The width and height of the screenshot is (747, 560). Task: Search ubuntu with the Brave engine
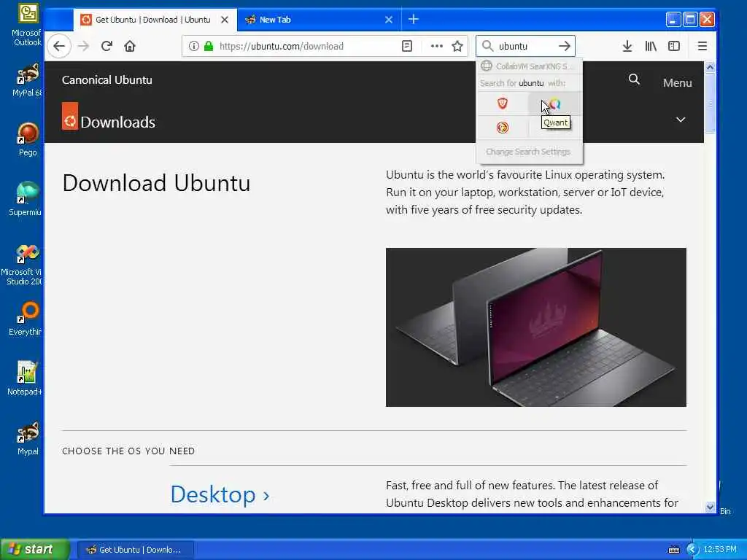pos(503,104)
